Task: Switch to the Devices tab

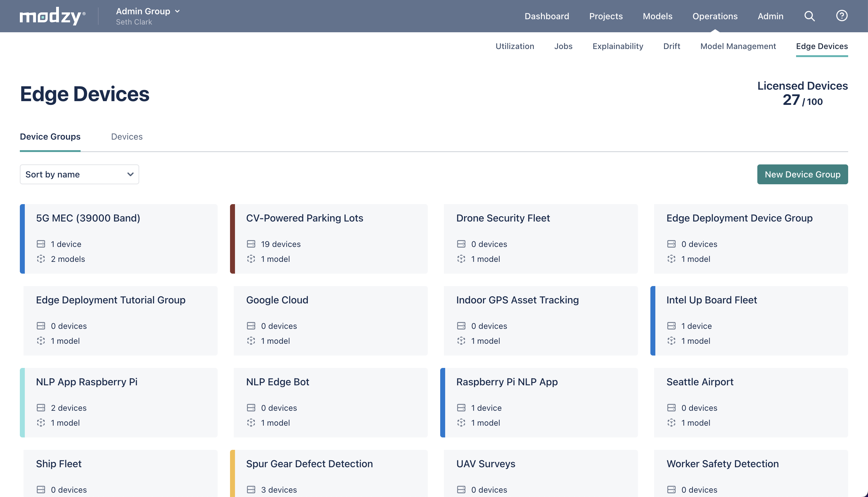Action: click(126, 137)
